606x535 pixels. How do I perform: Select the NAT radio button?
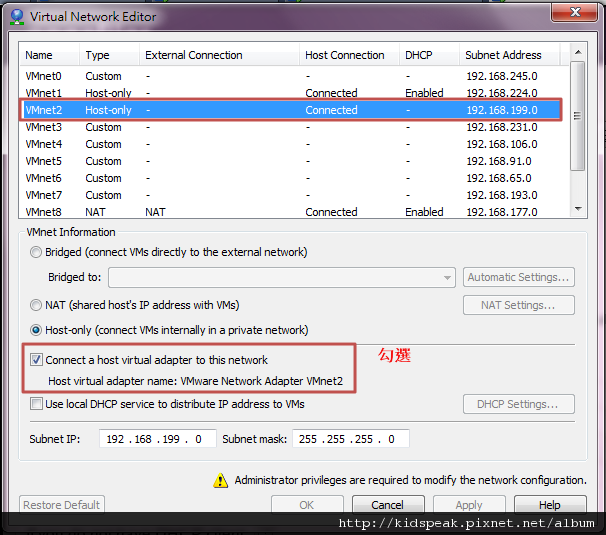[36, 305]
